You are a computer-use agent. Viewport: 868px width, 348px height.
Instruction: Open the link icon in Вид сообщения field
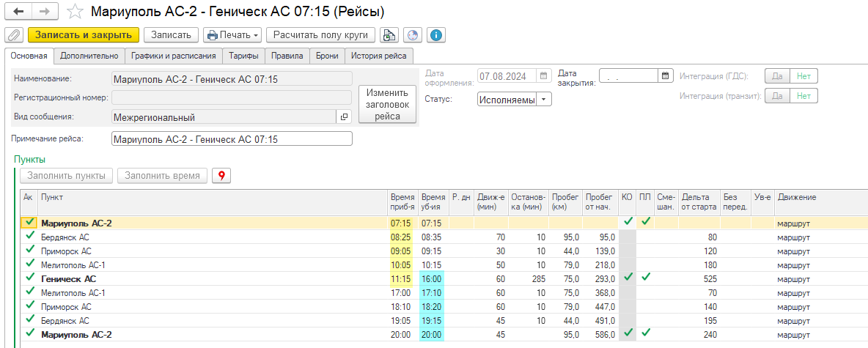coord(345,116)
